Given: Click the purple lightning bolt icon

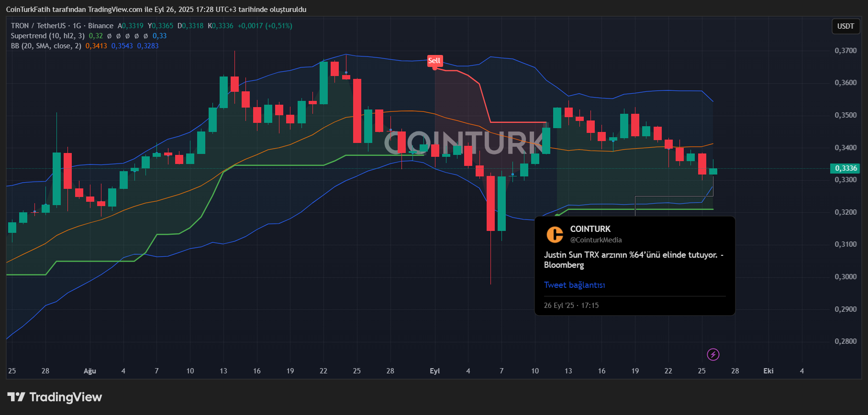Looking at the screenshot, I should 713,354.
